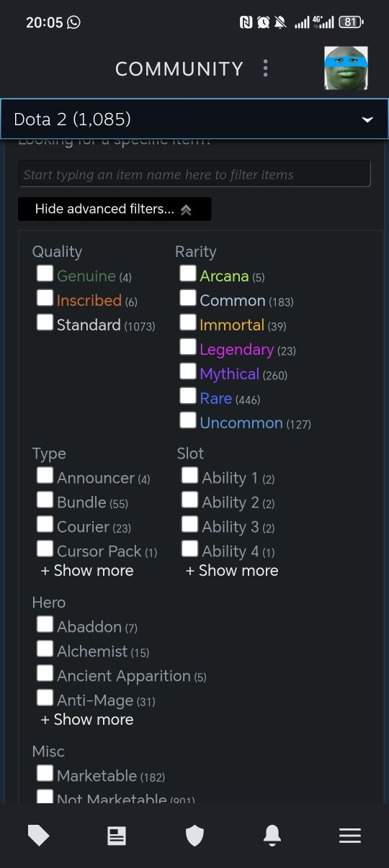Click the WhatsApp icon in status bar
389x868 pixels.
click(73, 22)
